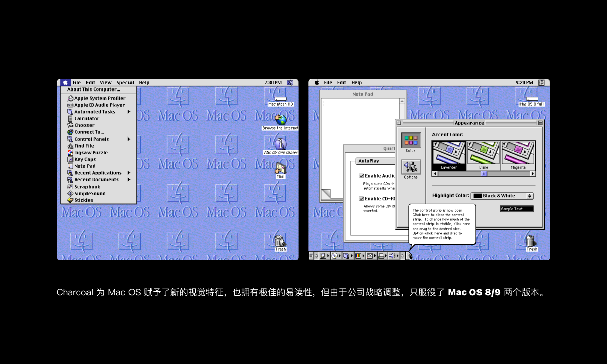Viewport: 607px width, 364px height.
Task: Toggle the Enable CD-ROM checkbox
Action: (361, 199)
